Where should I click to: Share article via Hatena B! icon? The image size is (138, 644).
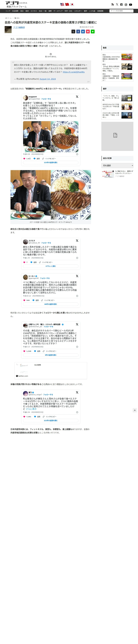(83, 31)
